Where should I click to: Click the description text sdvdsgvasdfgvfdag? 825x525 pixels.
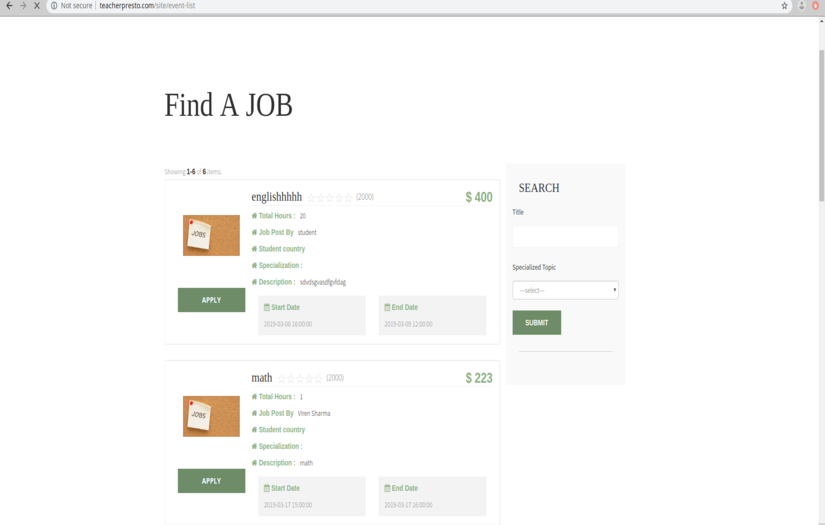point(323,282)
